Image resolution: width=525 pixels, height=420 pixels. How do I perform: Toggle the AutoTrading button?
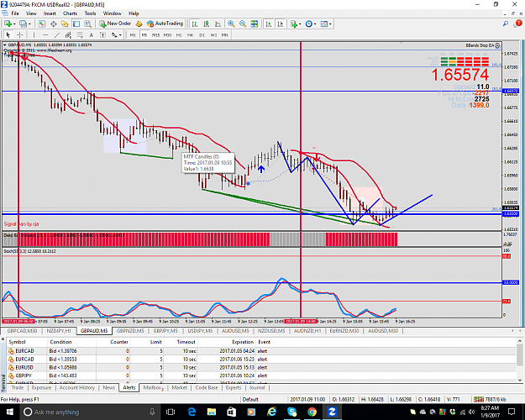click(x=165, y=24)
